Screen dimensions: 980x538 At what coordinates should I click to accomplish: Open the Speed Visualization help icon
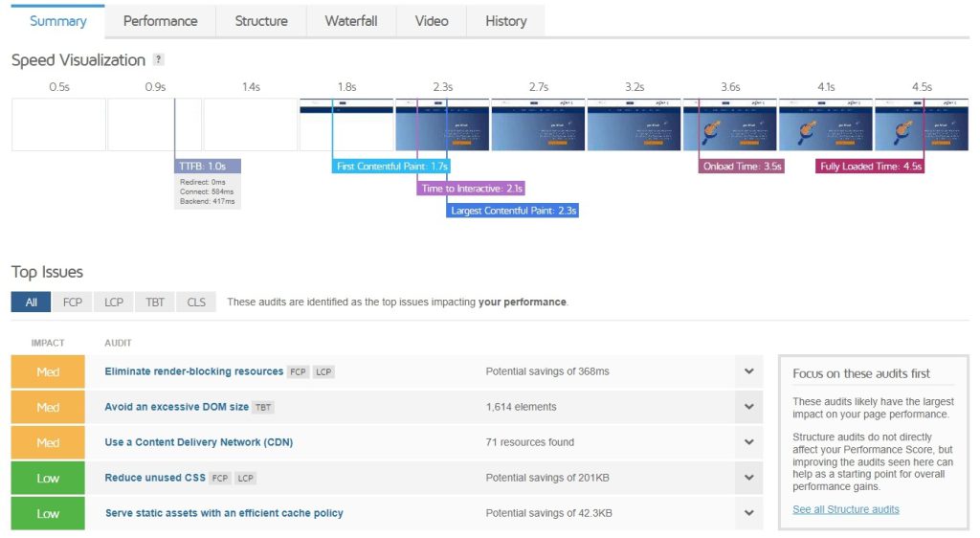[159, 59]
